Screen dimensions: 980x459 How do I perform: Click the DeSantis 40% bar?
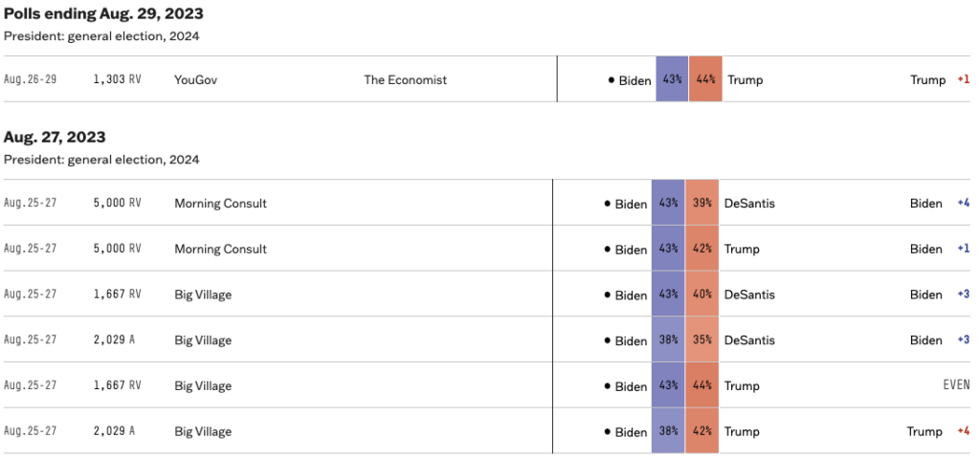702,295
